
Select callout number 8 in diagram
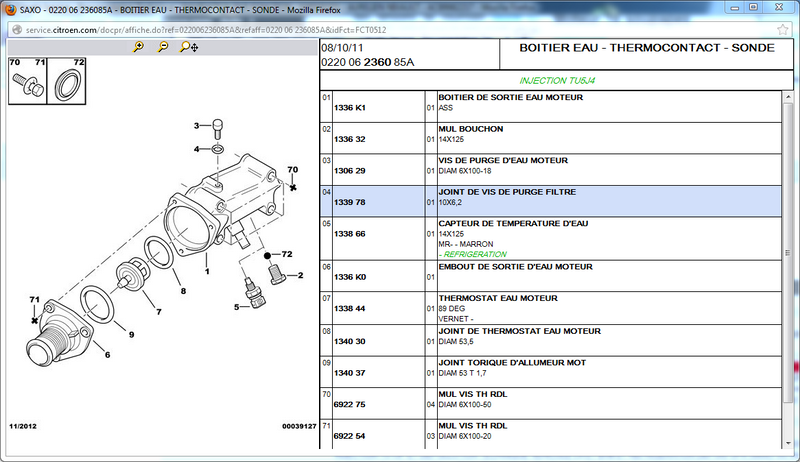183,291
